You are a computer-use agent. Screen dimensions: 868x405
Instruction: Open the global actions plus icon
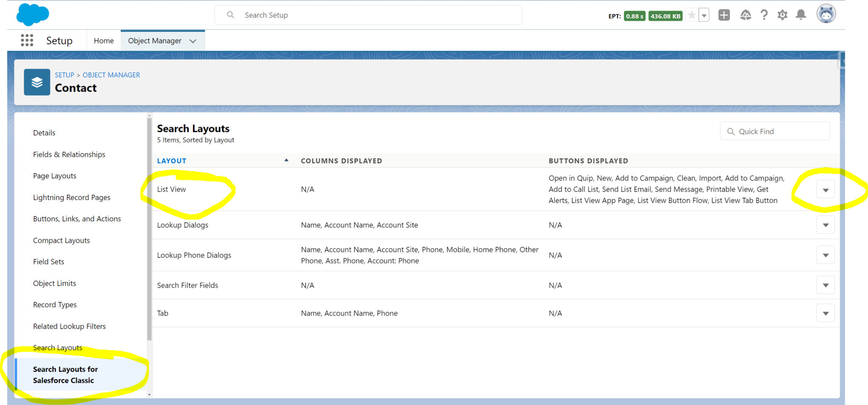pos(724,15)
